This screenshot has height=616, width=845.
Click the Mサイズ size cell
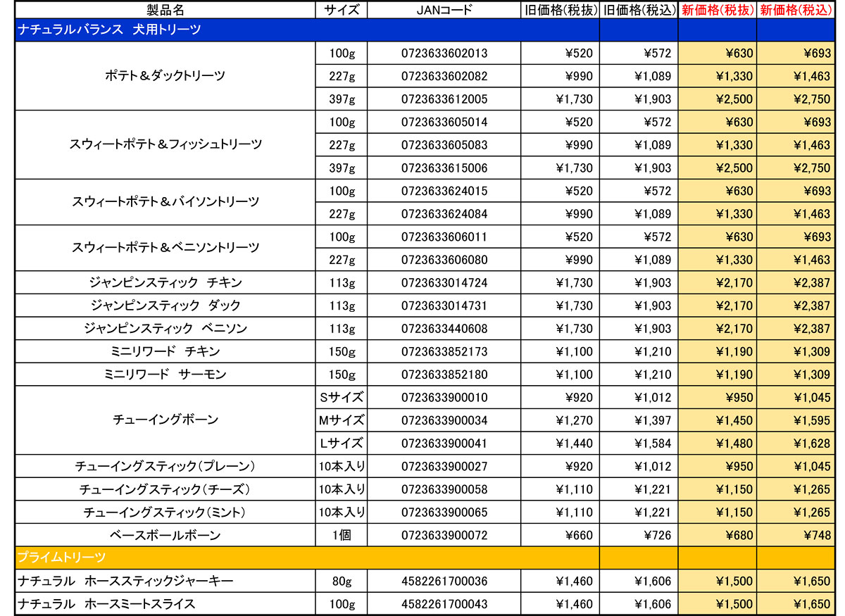[x=342, y=420]
